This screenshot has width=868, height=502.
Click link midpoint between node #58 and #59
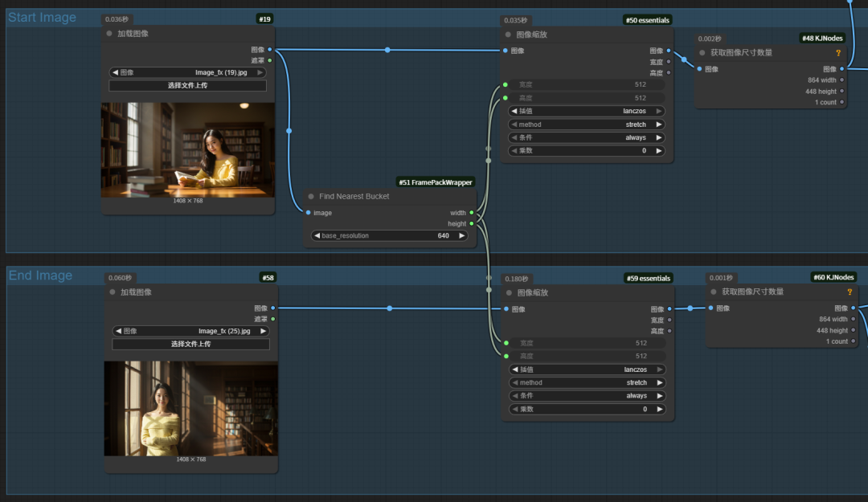390,308
